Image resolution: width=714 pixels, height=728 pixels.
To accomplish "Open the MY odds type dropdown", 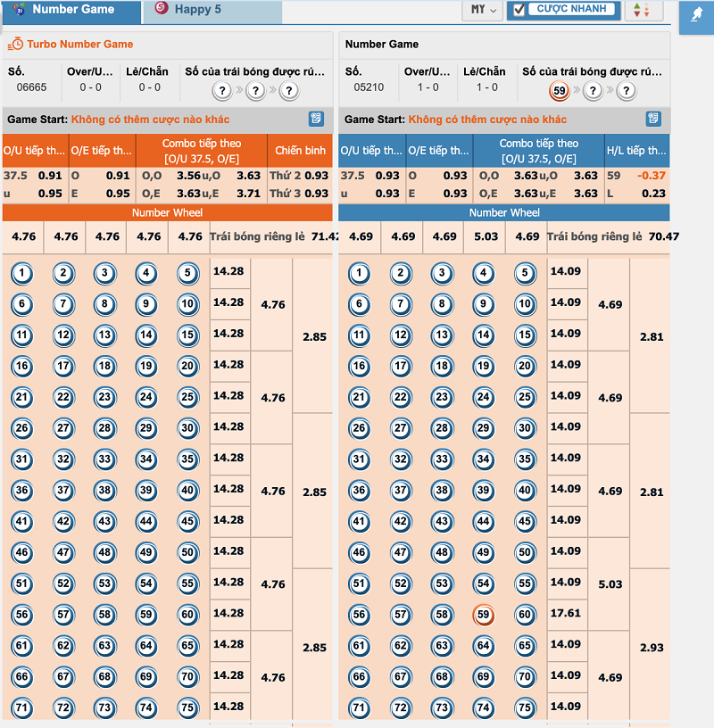I will pos(484,10).
